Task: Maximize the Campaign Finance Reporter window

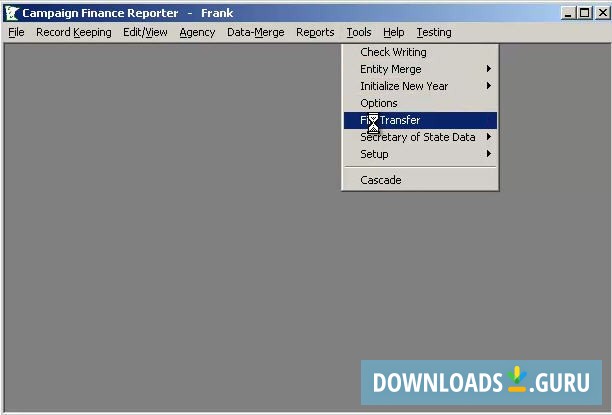Action: click(x=584, y=13)
